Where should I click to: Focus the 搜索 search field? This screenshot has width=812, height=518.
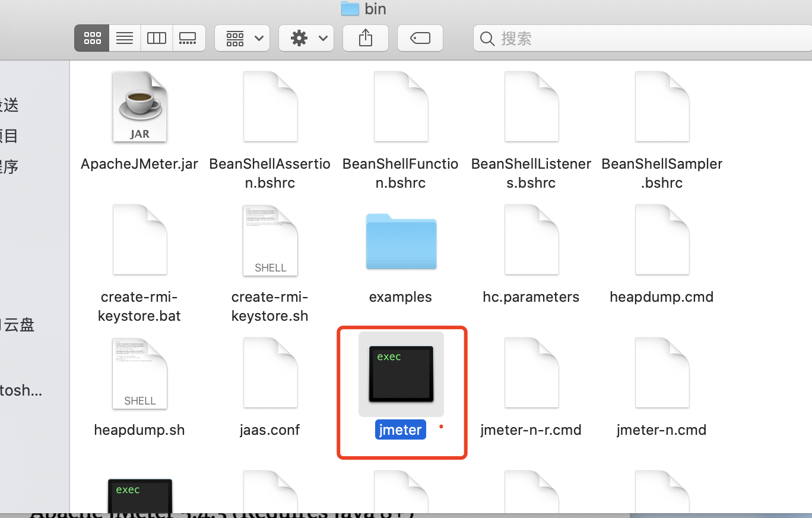642,38
